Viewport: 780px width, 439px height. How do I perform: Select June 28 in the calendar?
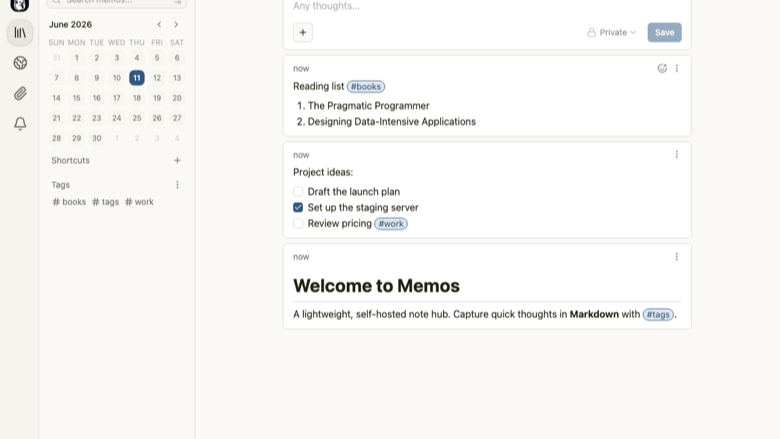(56, 138)
